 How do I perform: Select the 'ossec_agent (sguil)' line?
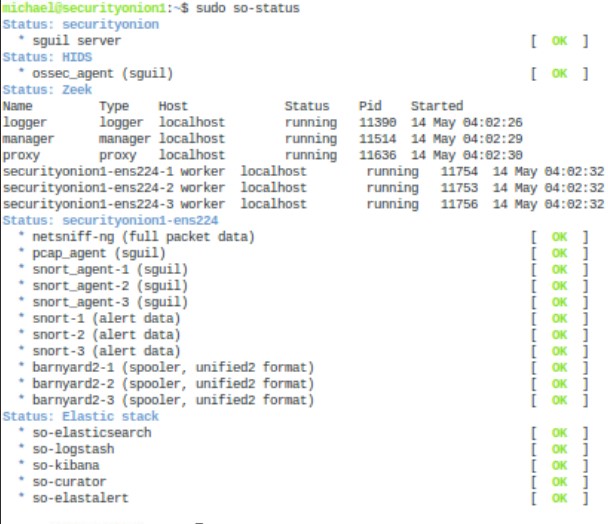103,74
